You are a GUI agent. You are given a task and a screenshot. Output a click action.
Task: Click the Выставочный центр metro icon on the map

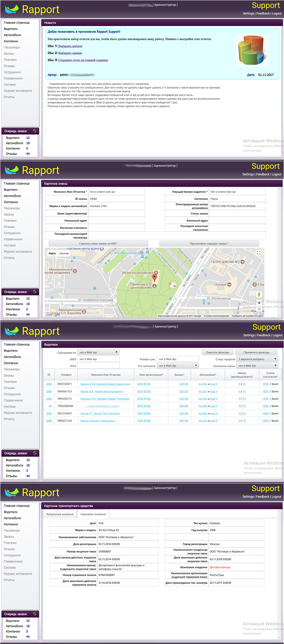pos(142,253)
